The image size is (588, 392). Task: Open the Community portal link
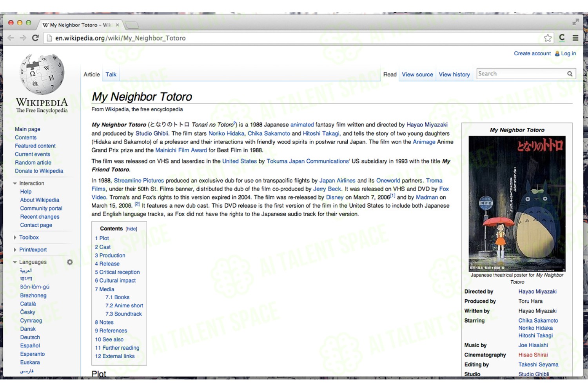41,209
